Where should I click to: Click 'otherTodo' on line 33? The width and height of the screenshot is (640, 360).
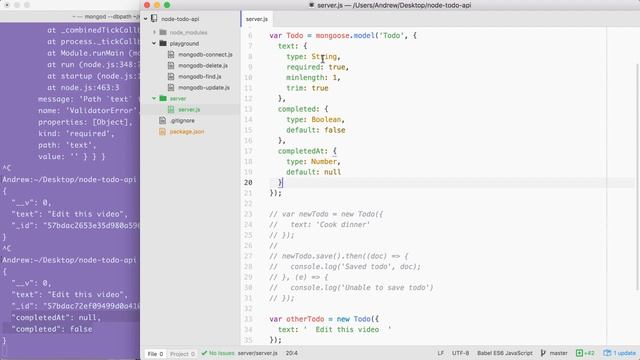click(x=305, y=319)
